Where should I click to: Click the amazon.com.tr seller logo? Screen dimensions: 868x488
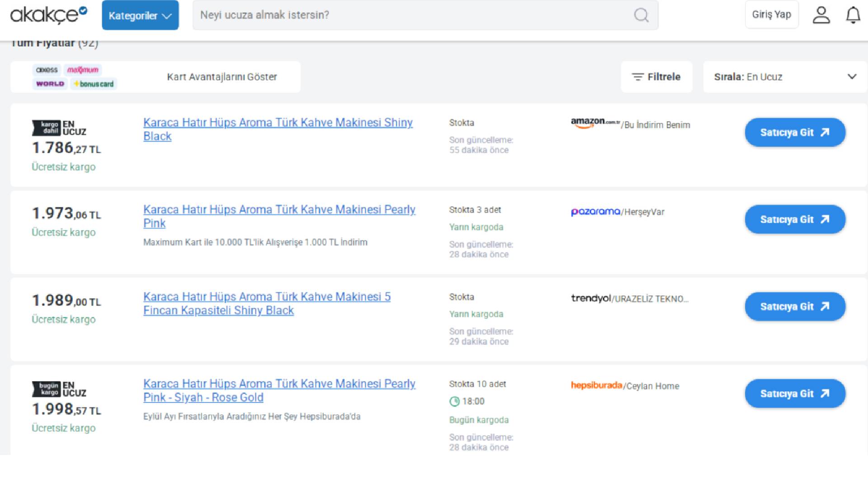pyautogui.click(x=595, y=123)
